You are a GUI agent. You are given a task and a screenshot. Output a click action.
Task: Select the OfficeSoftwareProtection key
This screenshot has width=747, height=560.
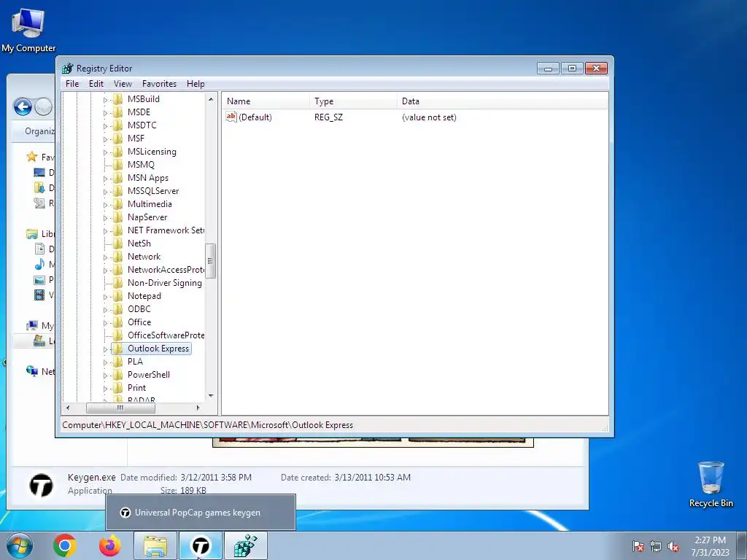tap(166, 335)
